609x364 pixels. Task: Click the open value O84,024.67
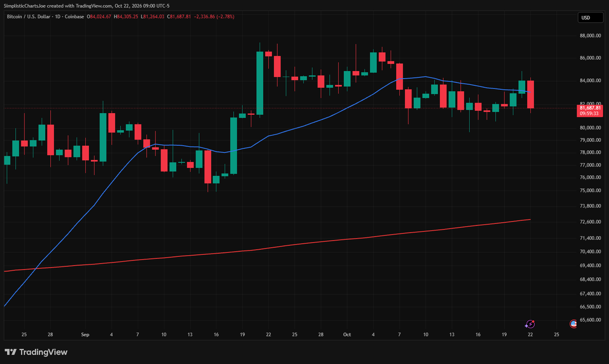pos(99,17)
